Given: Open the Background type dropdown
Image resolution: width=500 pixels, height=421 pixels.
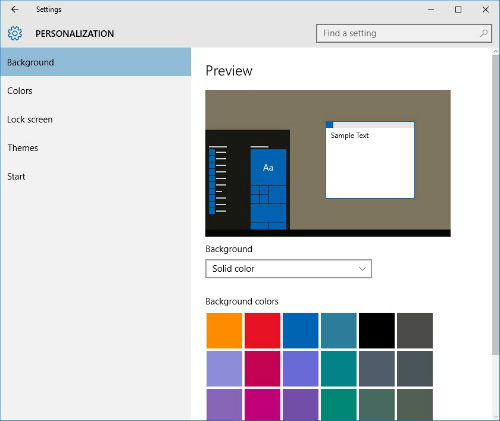Looking at the screenshot, I should (x=288, y=269).
